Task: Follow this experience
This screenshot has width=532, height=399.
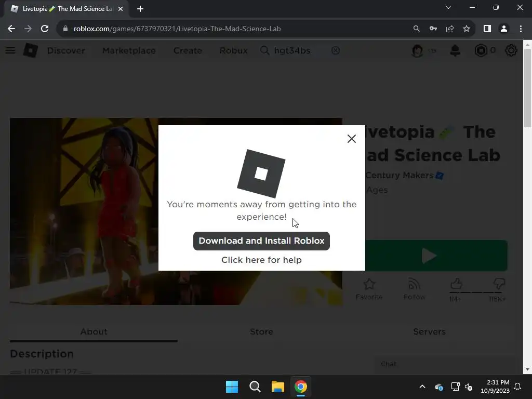Action: click(414, 289)
